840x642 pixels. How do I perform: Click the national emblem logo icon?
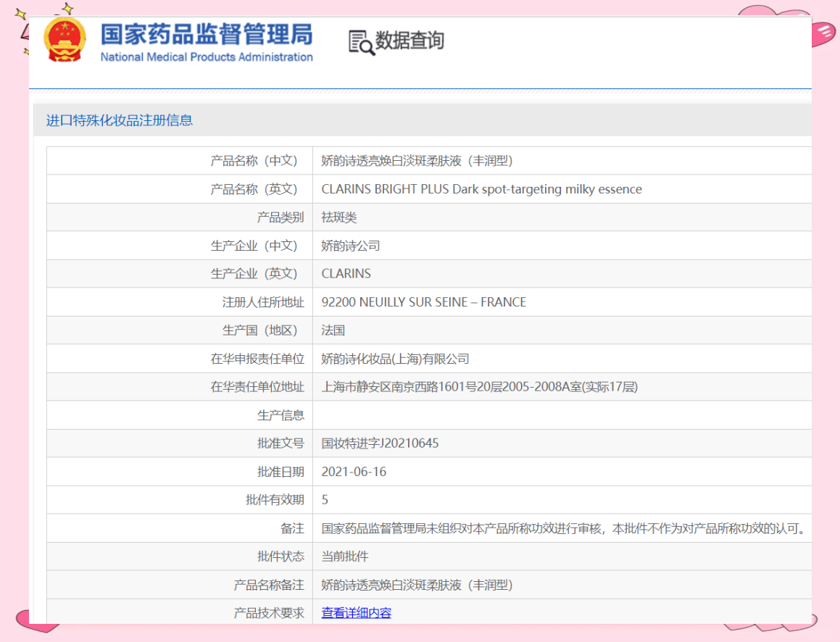click(65, 40)
